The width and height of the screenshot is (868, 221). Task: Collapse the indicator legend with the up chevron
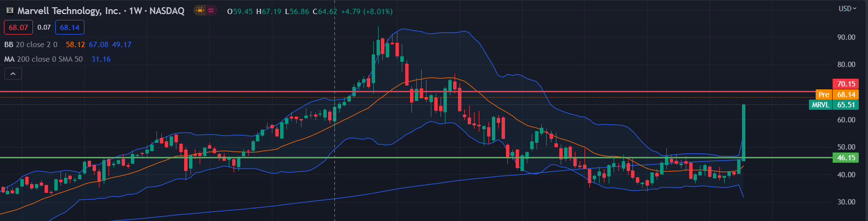[x=13, y=74]
